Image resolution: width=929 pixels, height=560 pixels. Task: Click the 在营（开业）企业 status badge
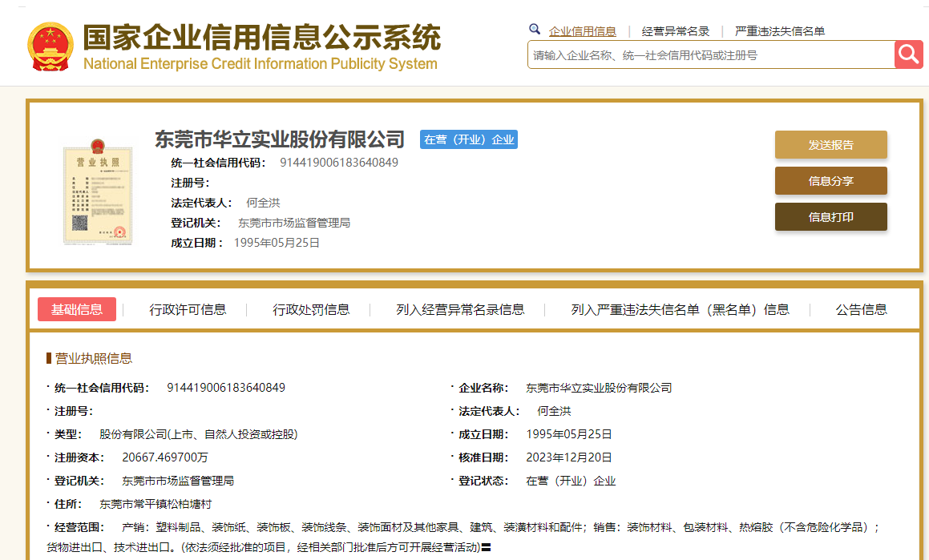pos(469,139)
